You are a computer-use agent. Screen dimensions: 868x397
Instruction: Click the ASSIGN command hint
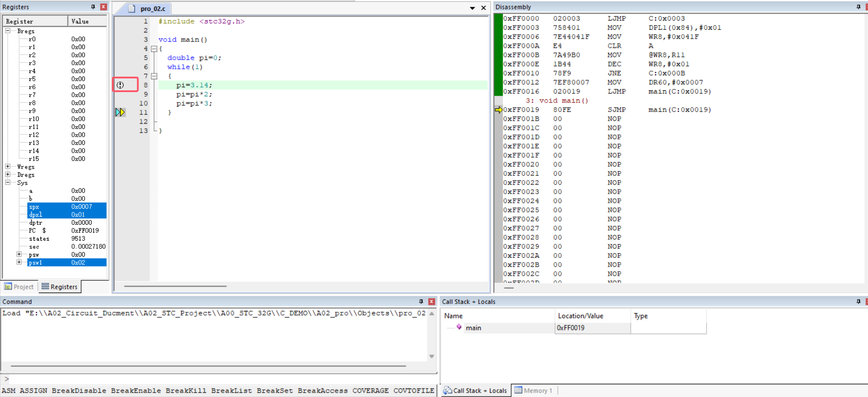coord(33,391)
